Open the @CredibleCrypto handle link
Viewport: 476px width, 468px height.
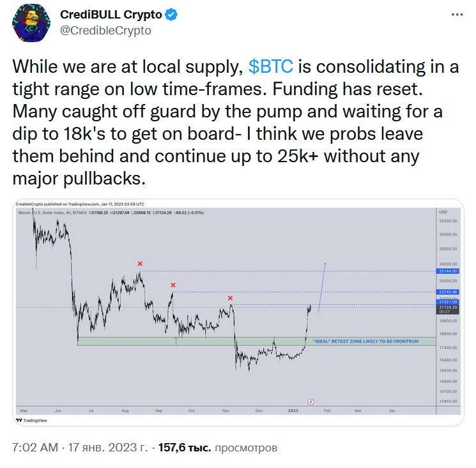[105, 31]
